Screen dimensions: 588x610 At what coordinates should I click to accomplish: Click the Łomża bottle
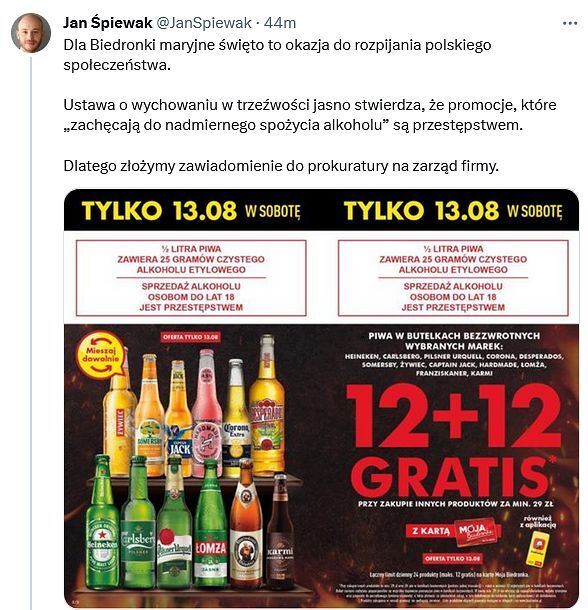tap(211, 524)
